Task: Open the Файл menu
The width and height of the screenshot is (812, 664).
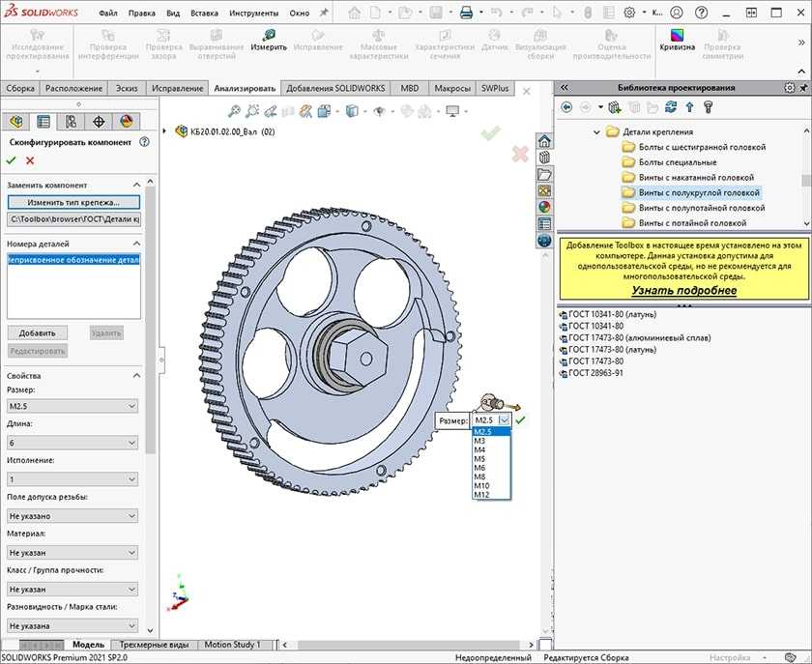Action: tap(108, 14)
